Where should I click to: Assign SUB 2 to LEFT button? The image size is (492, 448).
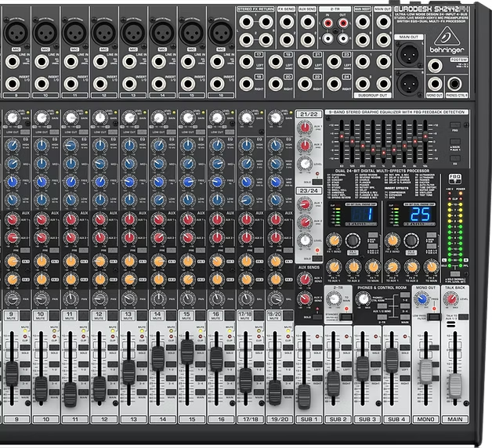pos(346,364)
